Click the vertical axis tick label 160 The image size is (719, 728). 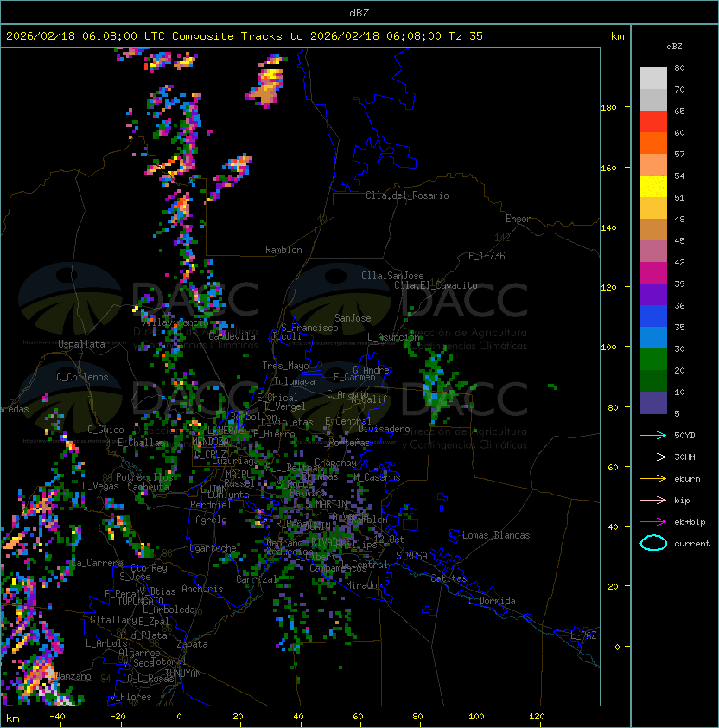608,168
